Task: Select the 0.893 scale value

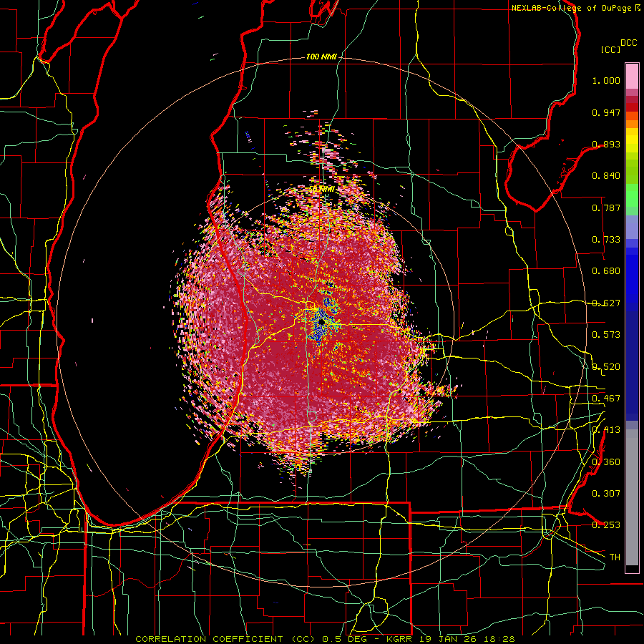Action: click(x=606, y=144)
